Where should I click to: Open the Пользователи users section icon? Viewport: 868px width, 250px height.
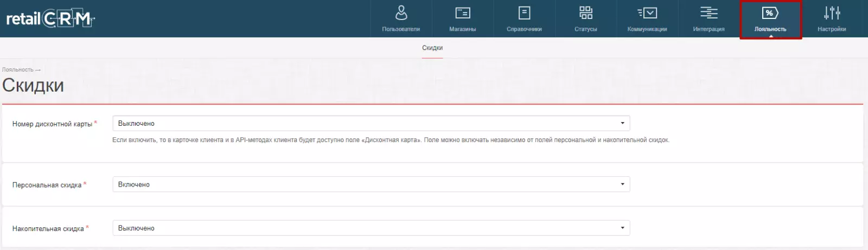401,12
